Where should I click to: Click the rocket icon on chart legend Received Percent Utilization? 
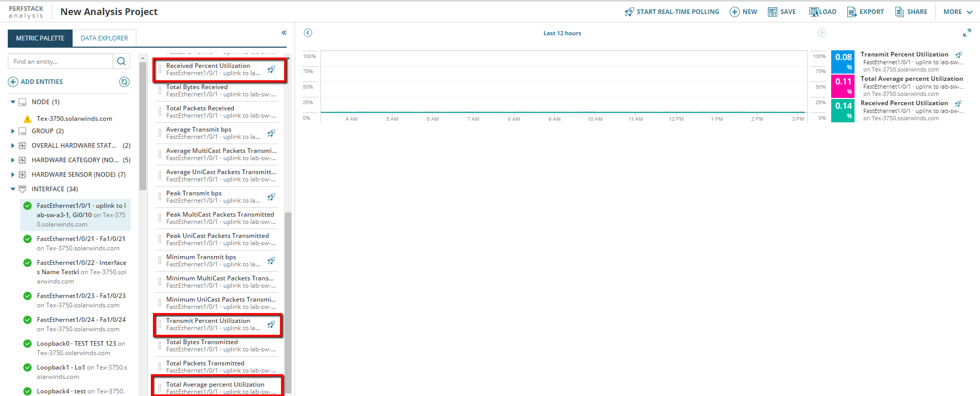[958, 103]
